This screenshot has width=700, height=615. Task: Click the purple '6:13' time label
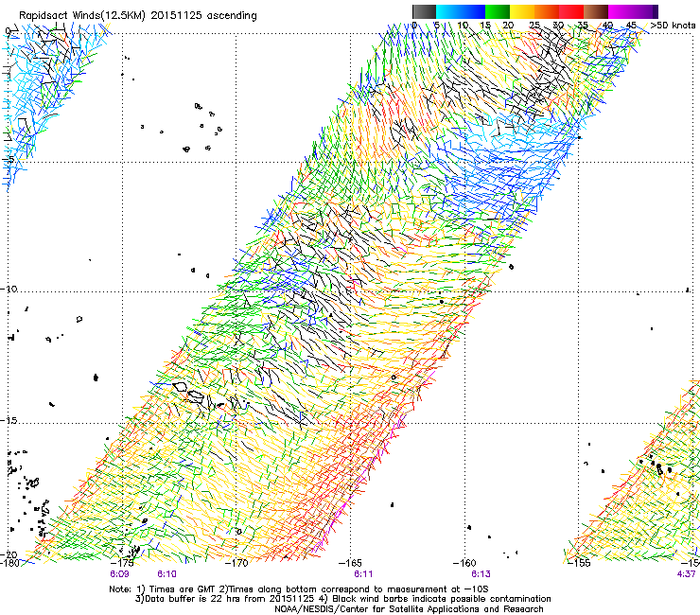(481, 574)
